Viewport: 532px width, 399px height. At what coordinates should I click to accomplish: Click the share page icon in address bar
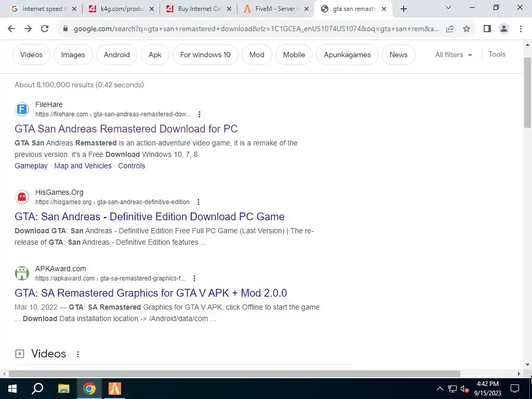(x=450, y=29)
